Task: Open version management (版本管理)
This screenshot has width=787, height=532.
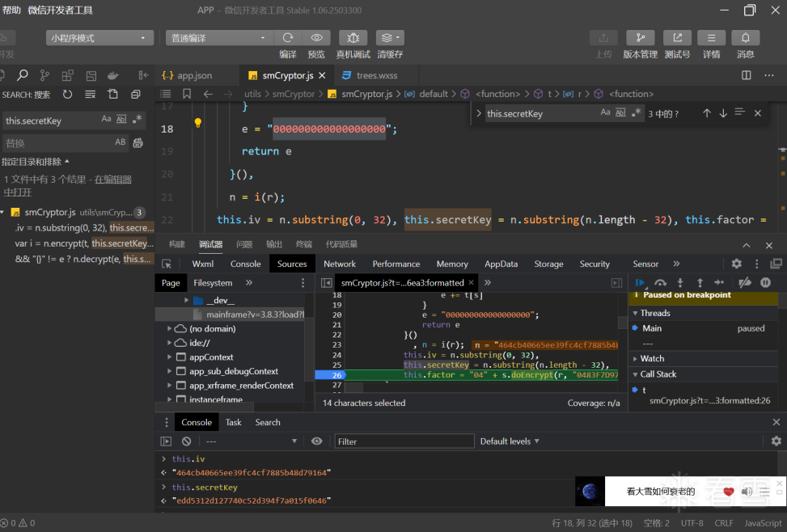Action: [x=640, y=38]
